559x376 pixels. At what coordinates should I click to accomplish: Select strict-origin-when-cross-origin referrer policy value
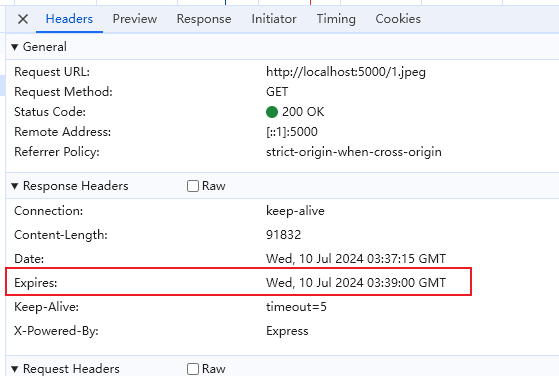tap(354, 152)
